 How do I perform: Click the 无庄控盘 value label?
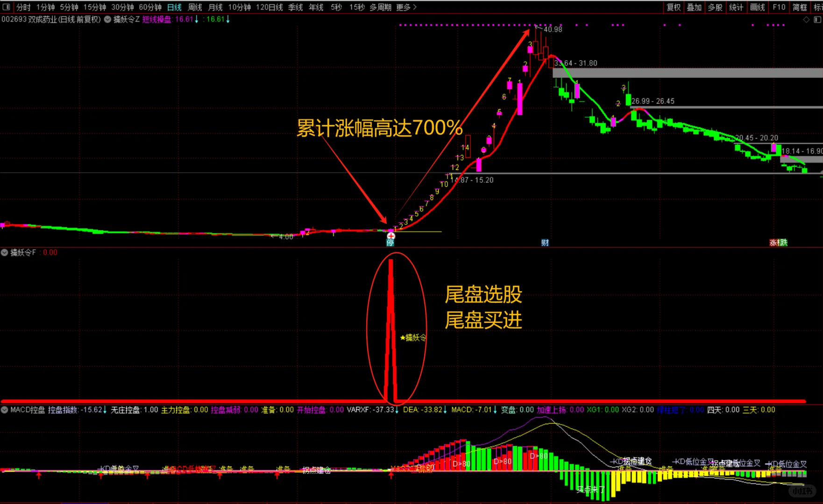(x=135, y=410)
